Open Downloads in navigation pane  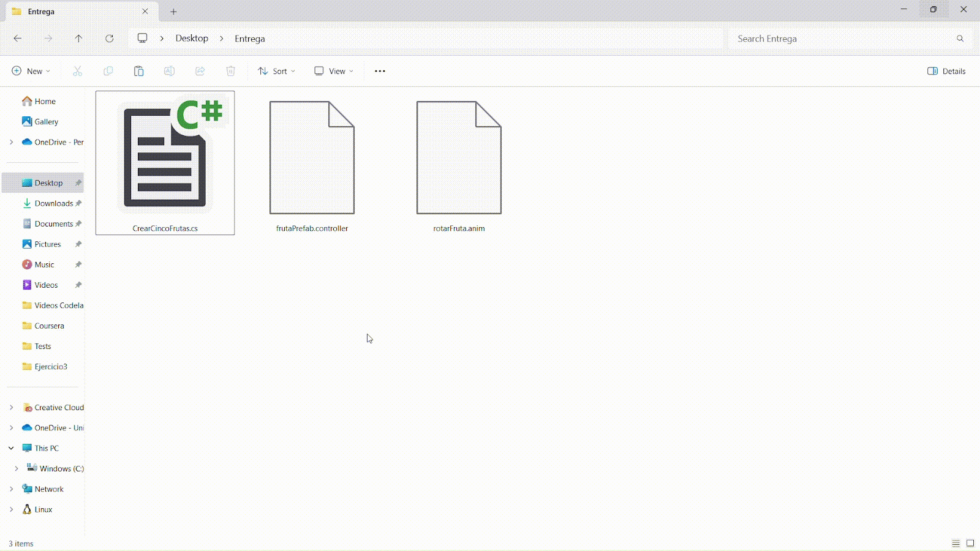43,203
